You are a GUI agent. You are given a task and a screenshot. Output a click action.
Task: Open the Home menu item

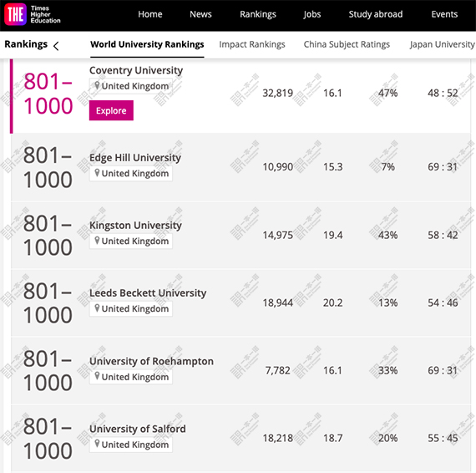click(x=150, y=14)
